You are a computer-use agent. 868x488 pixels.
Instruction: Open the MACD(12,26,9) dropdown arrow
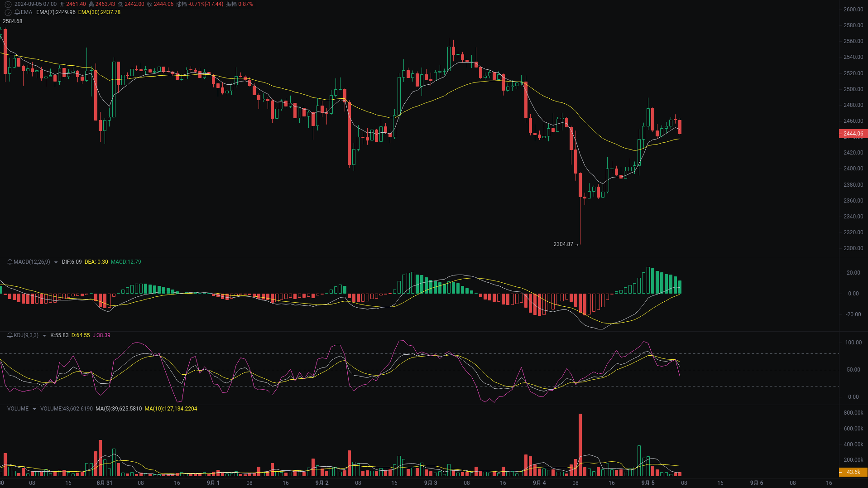pyautogui.click(x=56, y=262)
